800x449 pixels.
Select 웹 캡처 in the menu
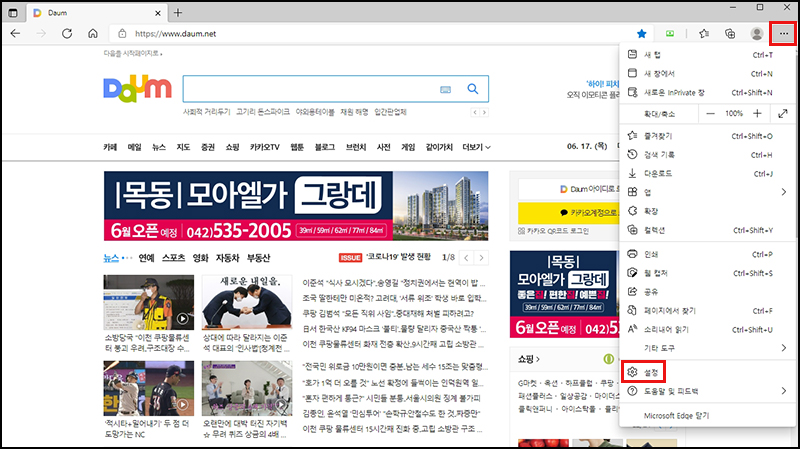tap(707, 273)
